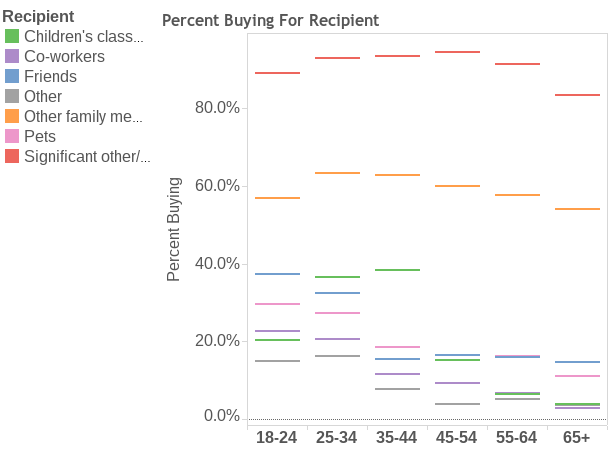Click the Percent Buying For Recipient title

[x=271, y=20]
